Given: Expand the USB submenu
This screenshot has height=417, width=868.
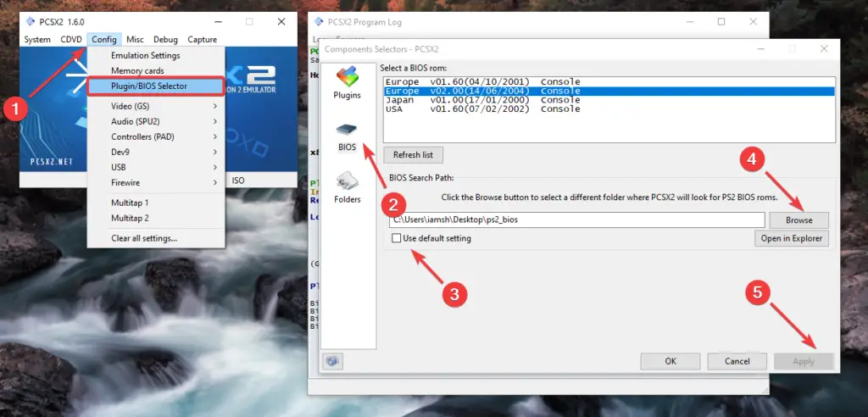Looking at the screenshot, I should 156,167.
